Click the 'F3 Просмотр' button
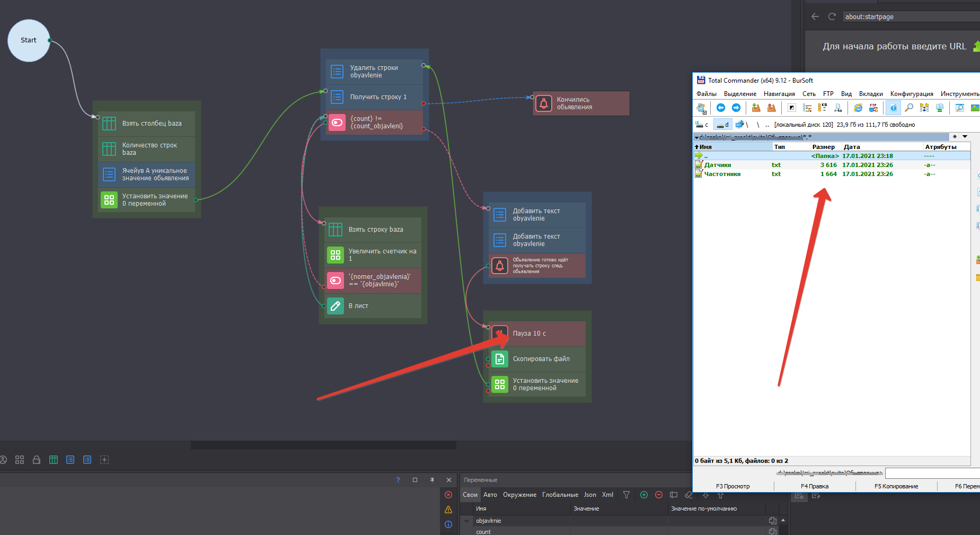The height and width of the screenshot is (535, 980). pyautogui.click(x=733, y=486)
